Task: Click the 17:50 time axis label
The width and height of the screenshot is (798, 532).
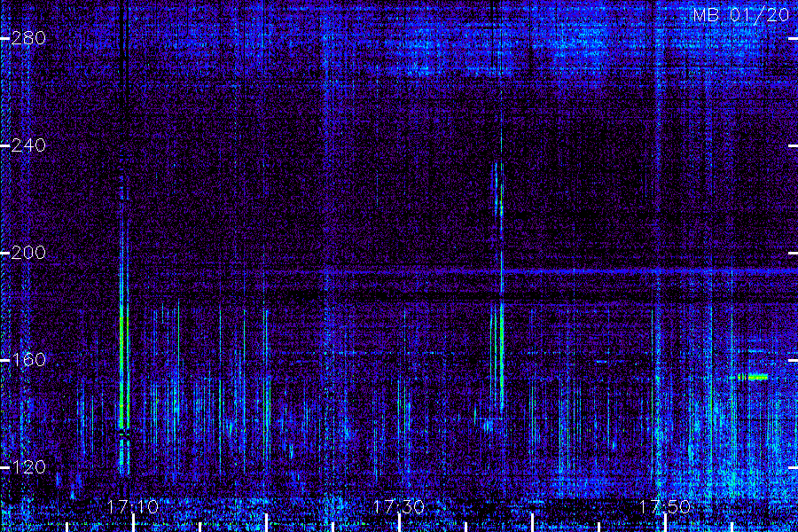Action: pos(665,507)
